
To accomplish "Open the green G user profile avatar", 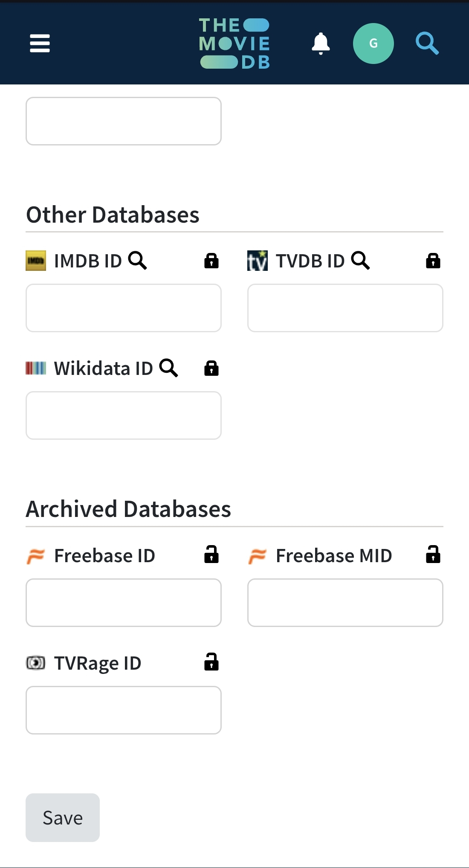I will [373, 44].
